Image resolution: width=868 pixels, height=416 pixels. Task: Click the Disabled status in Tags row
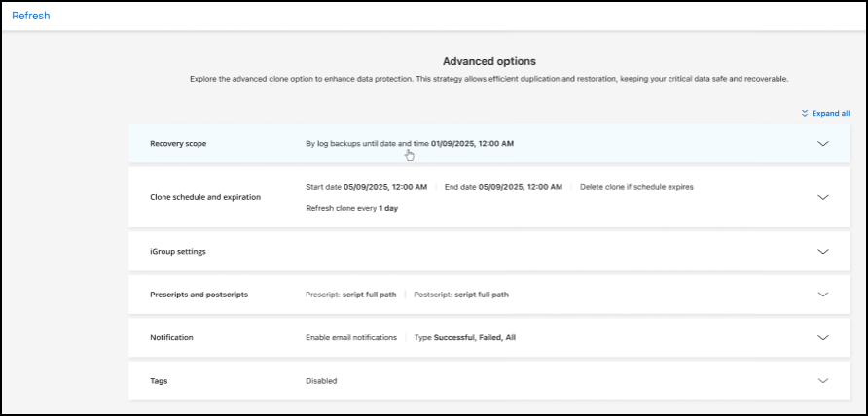(x=321, y=381)
